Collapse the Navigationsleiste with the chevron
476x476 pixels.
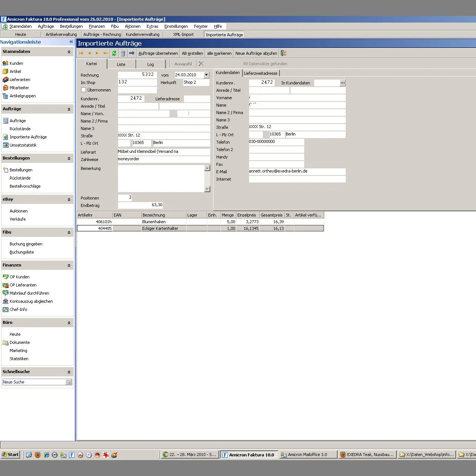71,42
